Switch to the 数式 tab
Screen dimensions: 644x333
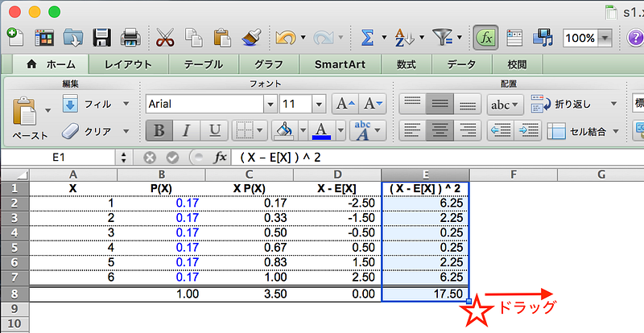(407, 64)
